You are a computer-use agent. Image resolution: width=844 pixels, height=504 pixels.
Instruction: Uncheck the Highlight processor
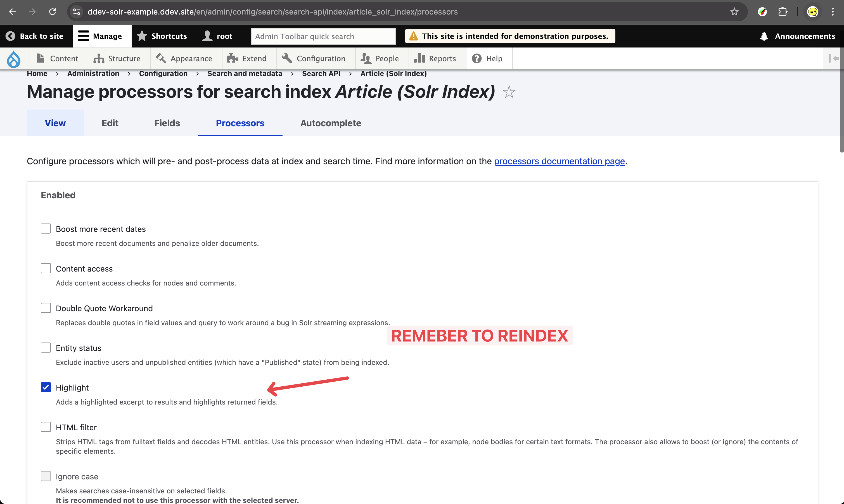point(46,387)
